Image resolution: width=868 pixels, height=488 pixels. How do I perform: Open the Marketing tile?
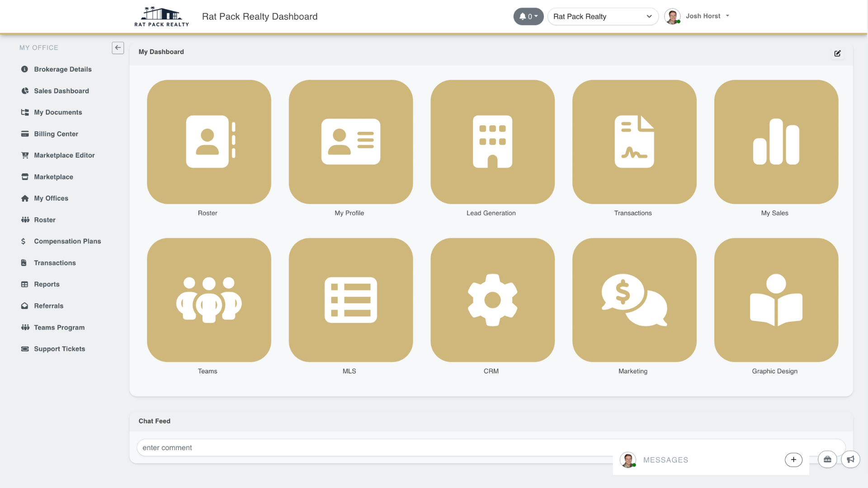click(x=634, y=300)
